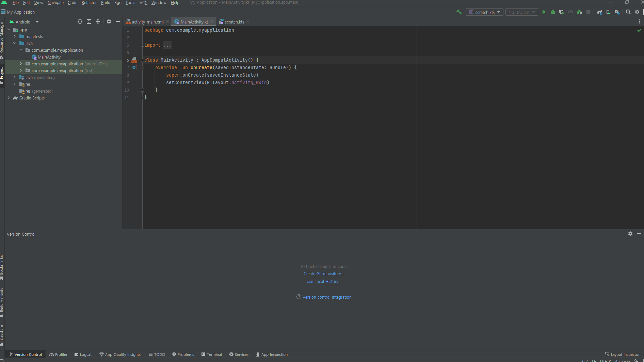The width and height of the screenshot is (644, 362).
Task: Expand all nodes in Project panel
Action: [x=89, y=21]
